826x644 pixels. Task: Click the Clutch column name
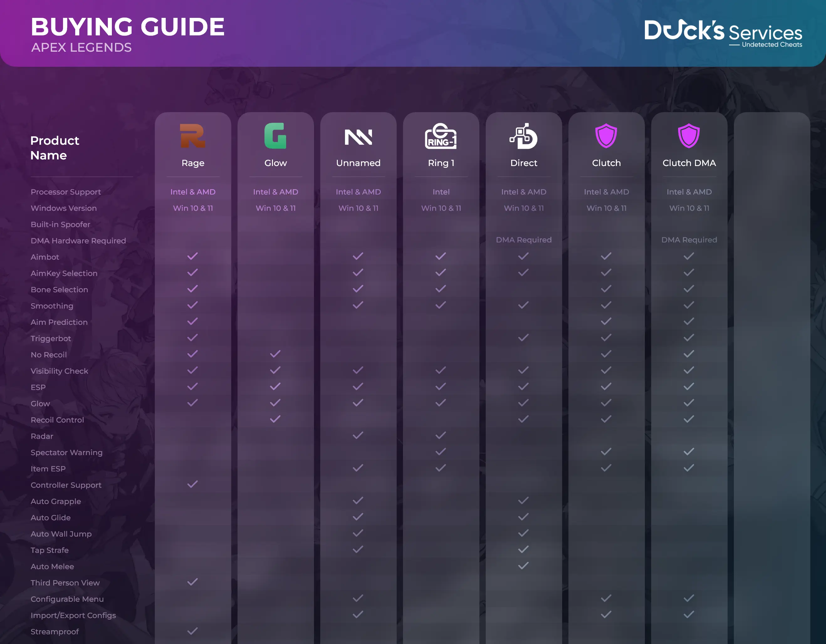click(606, 163)
